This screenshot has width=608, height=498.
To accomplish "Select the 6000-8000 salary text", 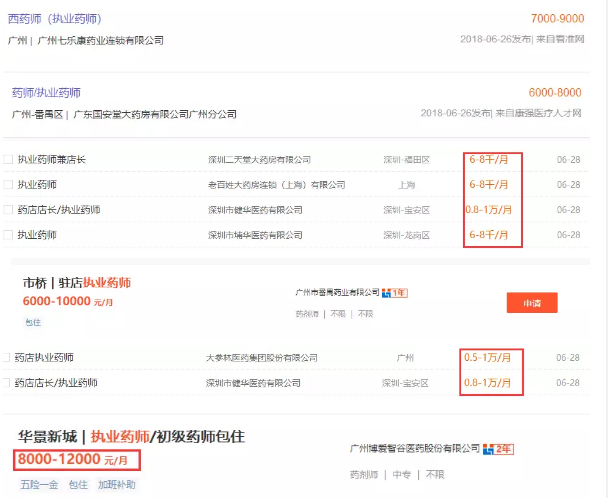I will pos(555,92).
